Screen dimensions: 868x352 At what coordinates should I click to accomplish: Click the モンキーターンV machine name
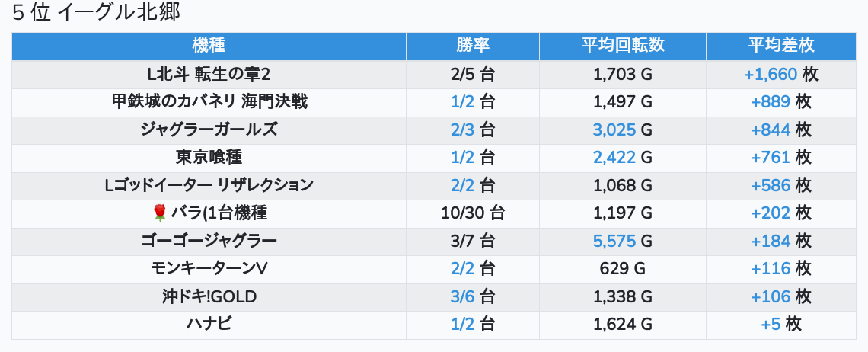(x=209, y=268)
